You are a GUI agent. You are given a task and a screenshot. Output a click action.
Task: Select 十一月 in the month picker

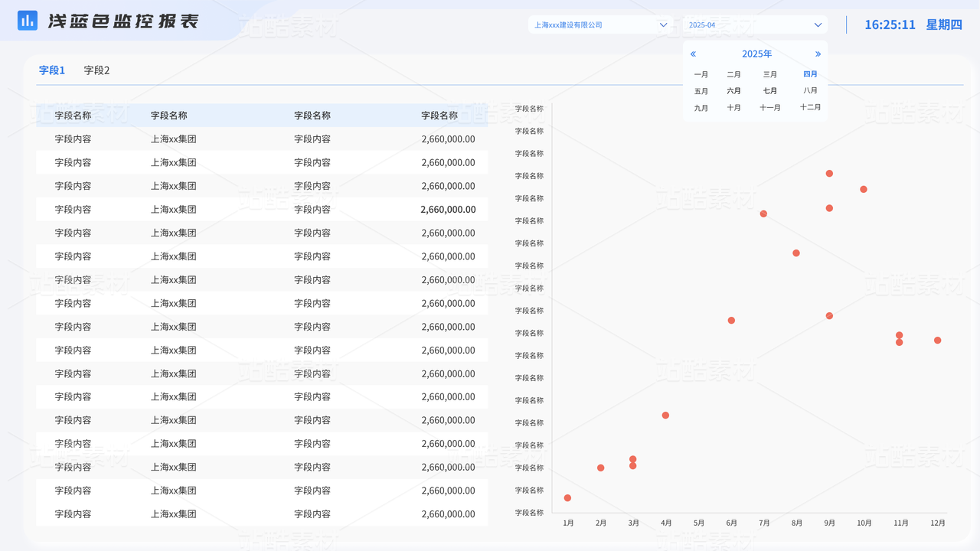click(770, 108)
